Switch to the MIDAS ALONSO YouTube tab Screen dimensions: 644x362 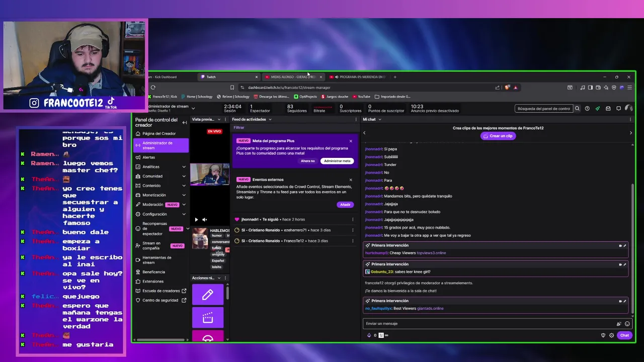pos(293,77)
